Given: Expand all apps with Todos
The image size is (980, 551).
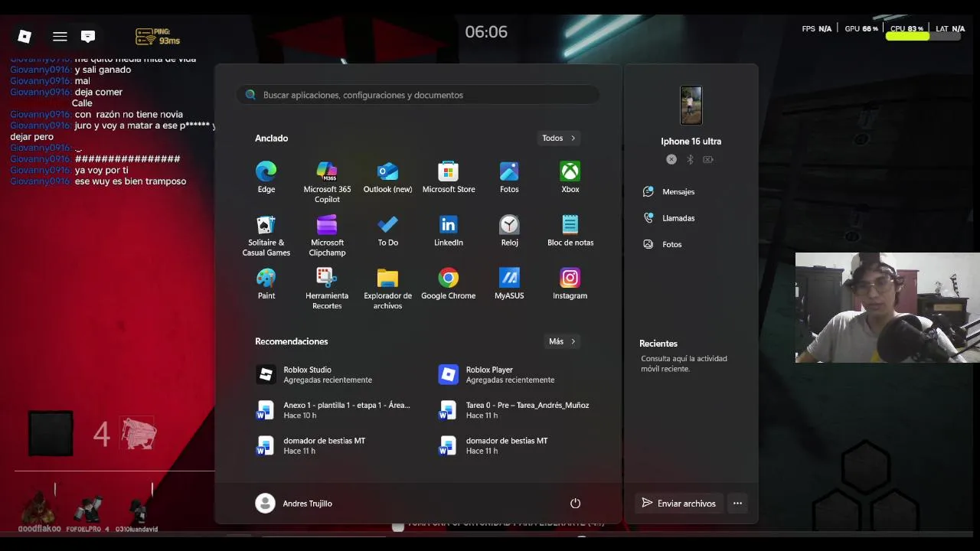Looking at the screenshot, I should pyautogui.click(x=559, y=138).
